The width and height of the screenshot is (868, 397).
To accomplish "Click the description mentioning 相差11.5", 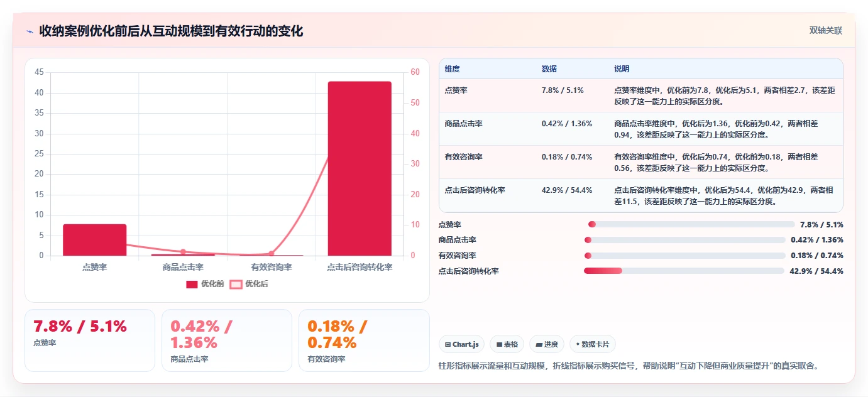I will 725,195.
